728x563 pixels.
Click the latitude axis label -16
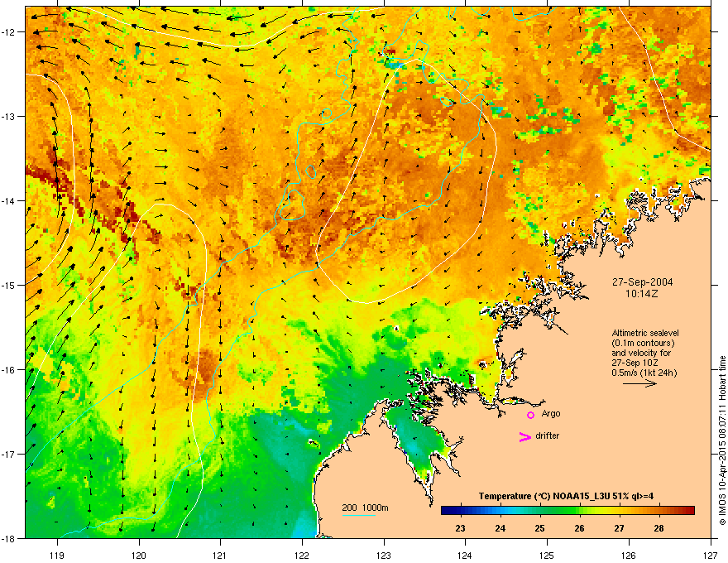tap(9, 370)
